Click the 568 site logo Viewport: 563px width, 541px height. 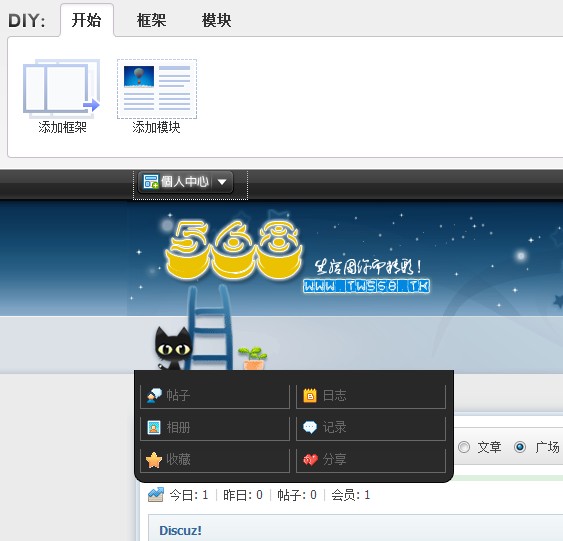point(233,249)
